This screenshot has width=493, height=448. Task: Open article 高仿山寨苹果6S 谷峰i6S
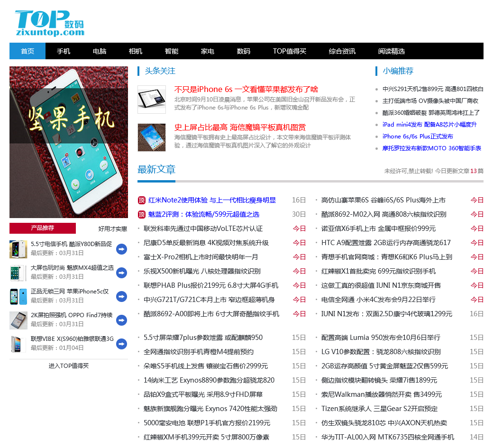(383, 200)
